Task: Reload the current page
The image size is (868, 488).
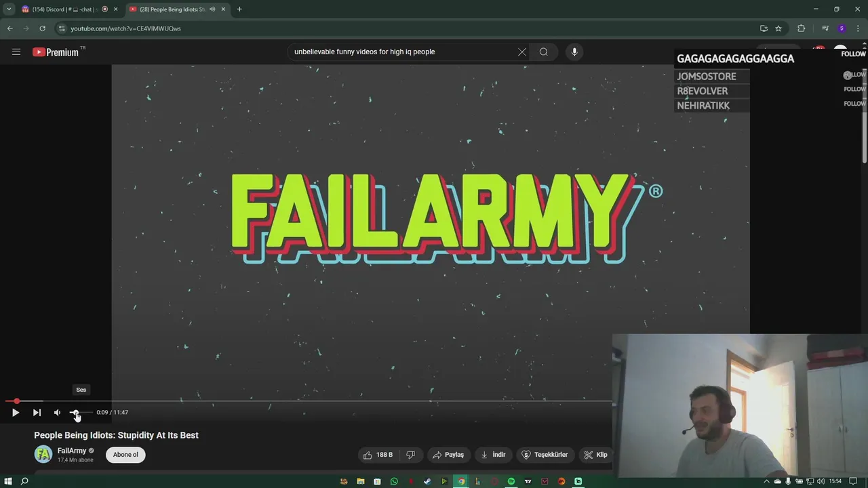Action: point(42,28)
